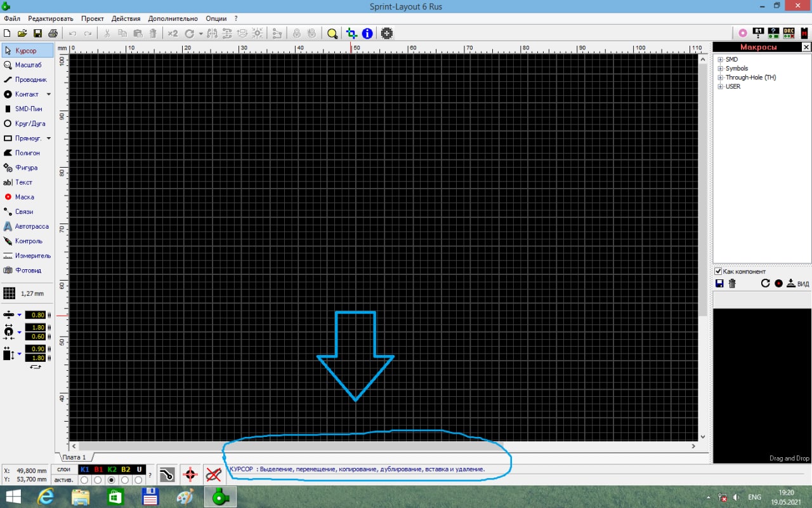This screenshot has width=812, height=508.
Task: Open the Дополнительно menu
Action: (x=173, y=18)
